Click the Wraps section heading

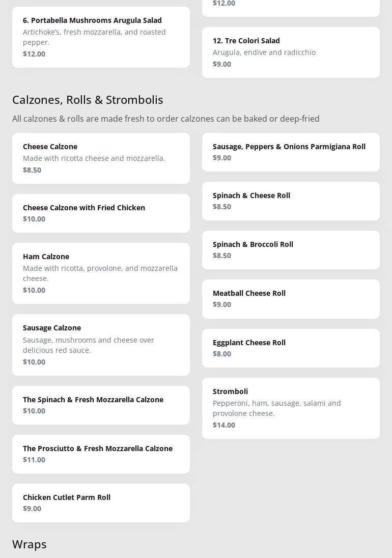tap(30, 544)
